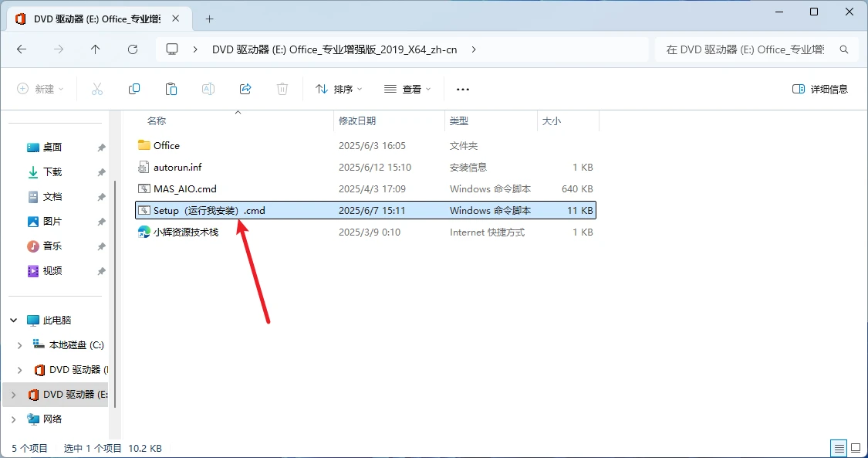Screen dimensions: 868x458
Task: Open 下载 in the sidebar
Action: click(x=52, y=172)
